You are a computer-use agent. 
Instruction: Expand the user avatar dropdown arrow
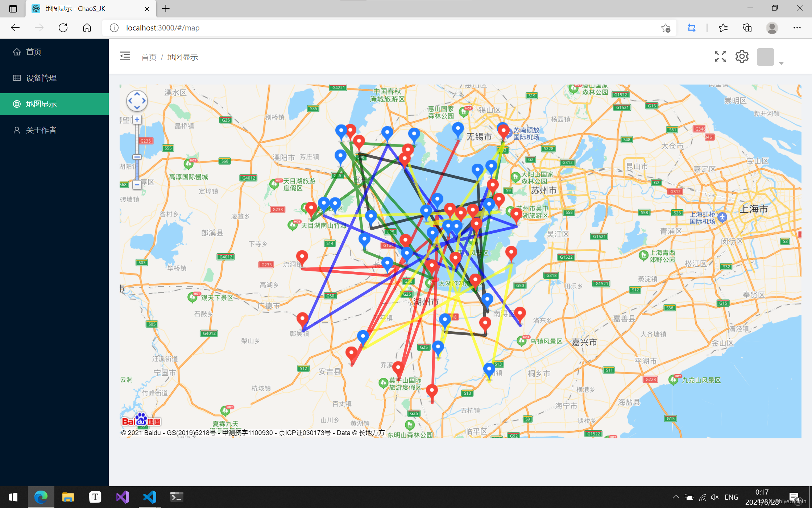[x=781, y=63]
